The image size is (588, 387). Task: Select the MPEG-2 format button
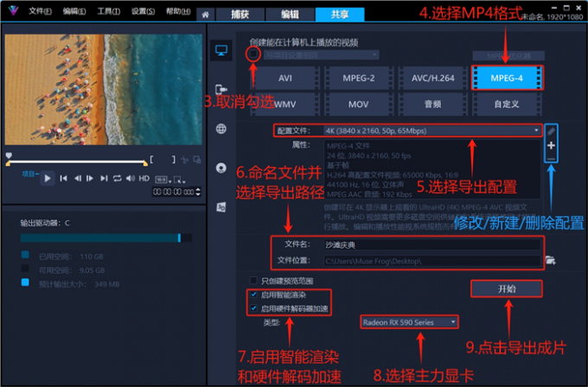pos(359,78)
